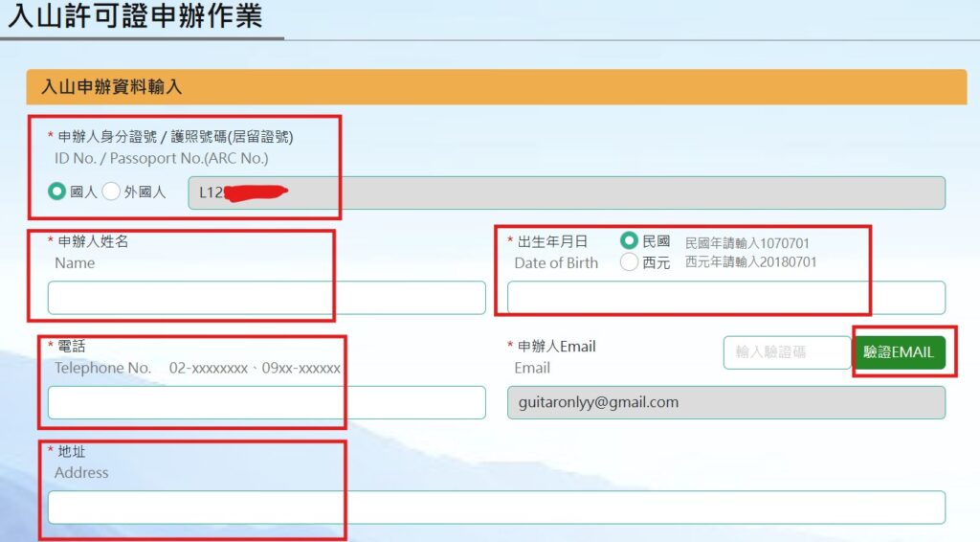The height and width of the screenshot is (542, 980).
Task: Select the 外國人 (foreigner) radio button
Action: click(111, 192)
